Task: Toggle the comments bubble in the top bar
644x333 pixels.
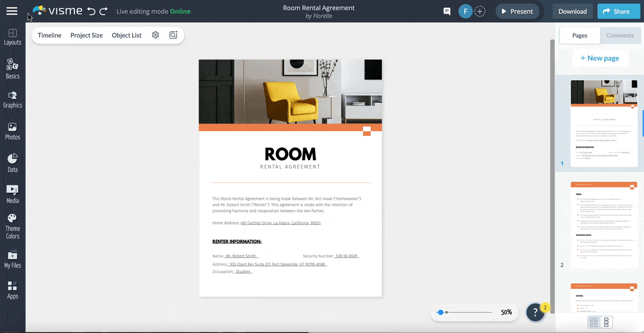Action: 447,11
